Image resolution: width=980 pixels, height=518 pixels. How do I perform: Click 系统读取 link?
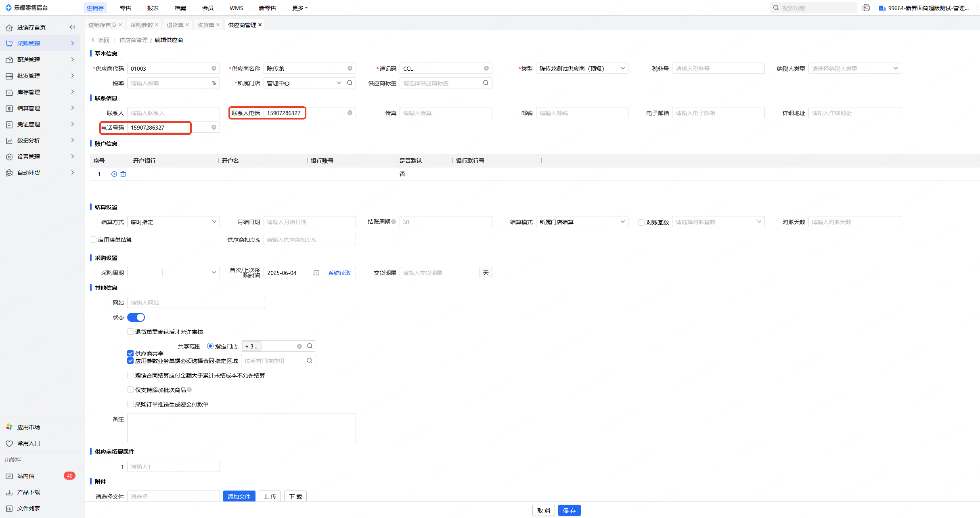pos(339,273)
